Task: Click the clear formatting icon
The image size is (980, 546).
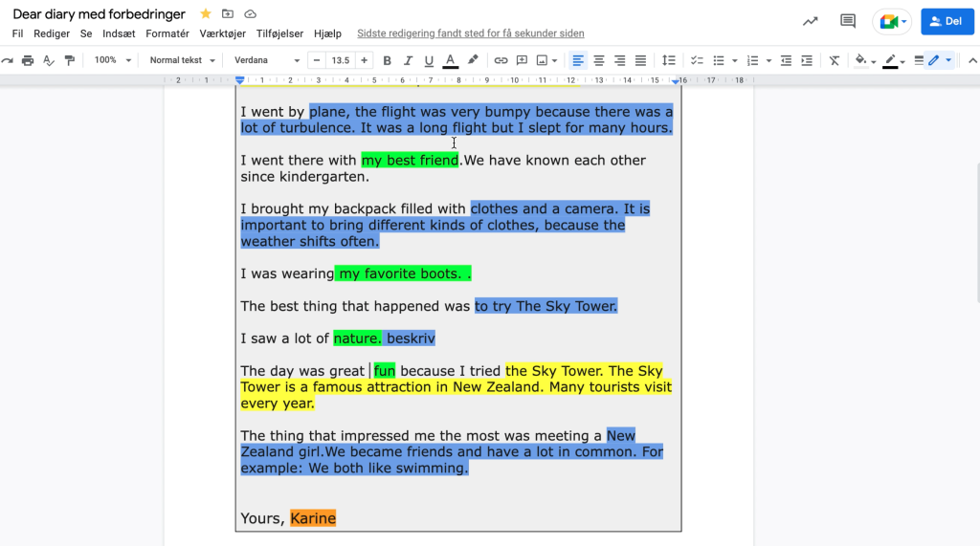Action: [835, 60]
